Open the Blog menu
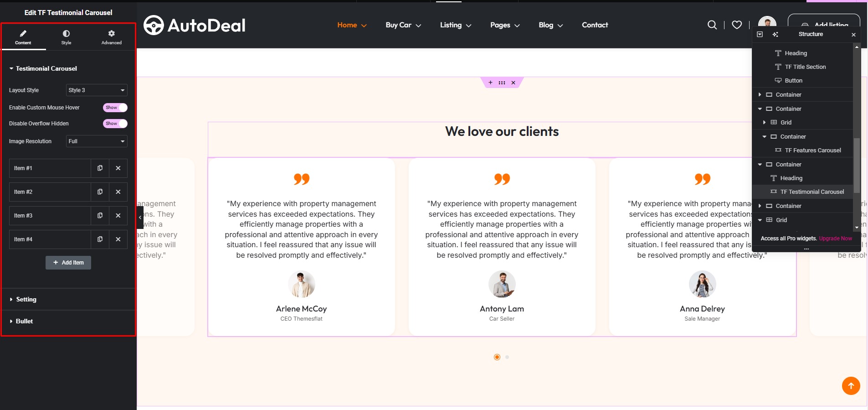The image size is (868, 410). click(551, 25)
